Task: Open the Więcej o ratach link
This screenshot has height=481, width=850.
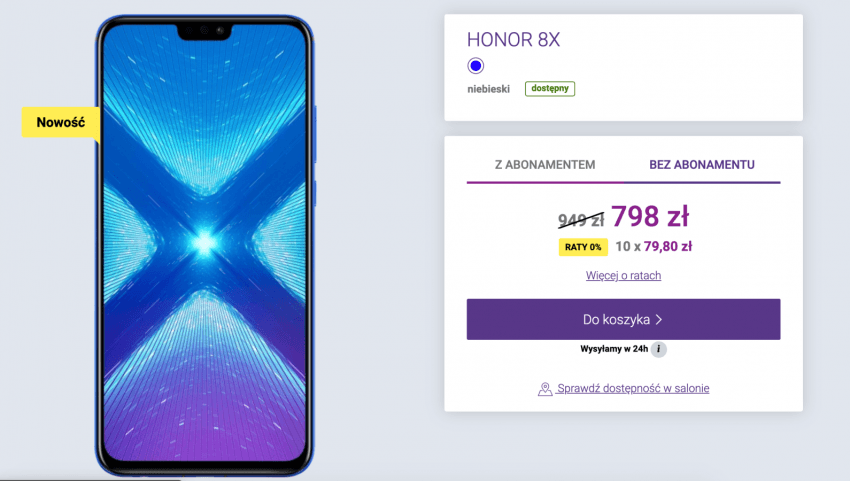Action: click(623, 275)
